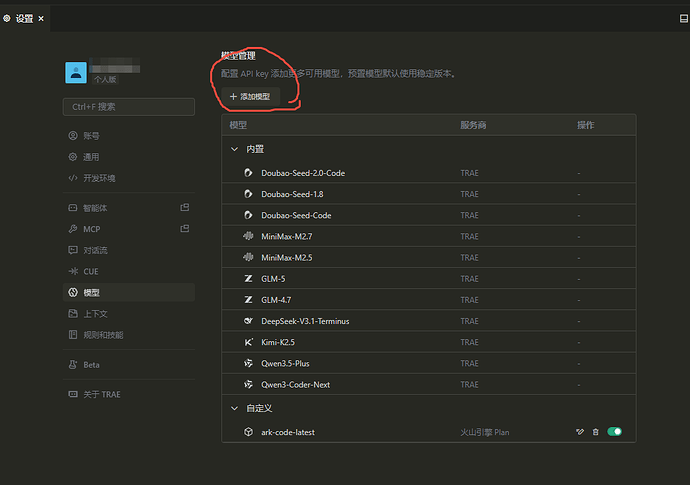Click the Doubao-Seed-Code model icon
This screenshot has width=690, height=485.
click(x=248, y=215)
